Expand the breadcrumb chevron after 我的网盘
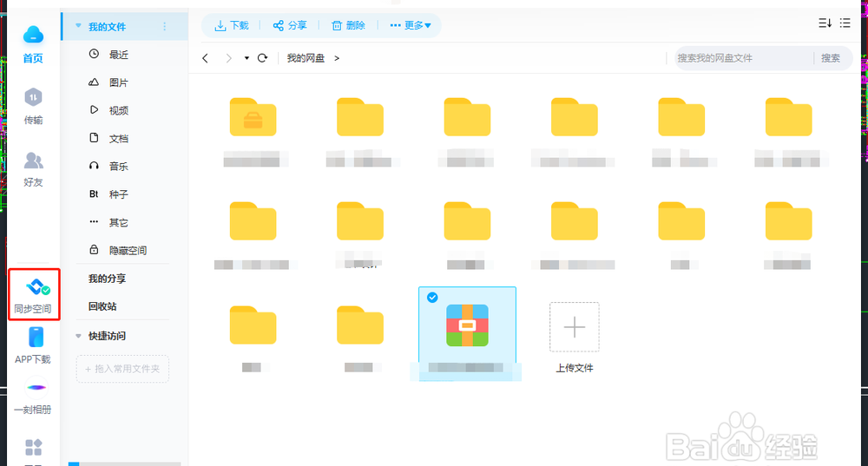The image size is (868, 466). click(337, 58)
